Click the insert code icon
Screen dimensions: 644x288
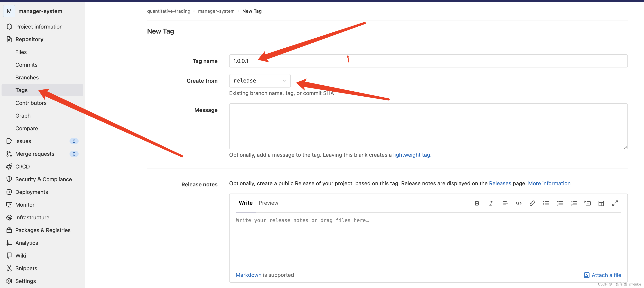pos(518,203)
